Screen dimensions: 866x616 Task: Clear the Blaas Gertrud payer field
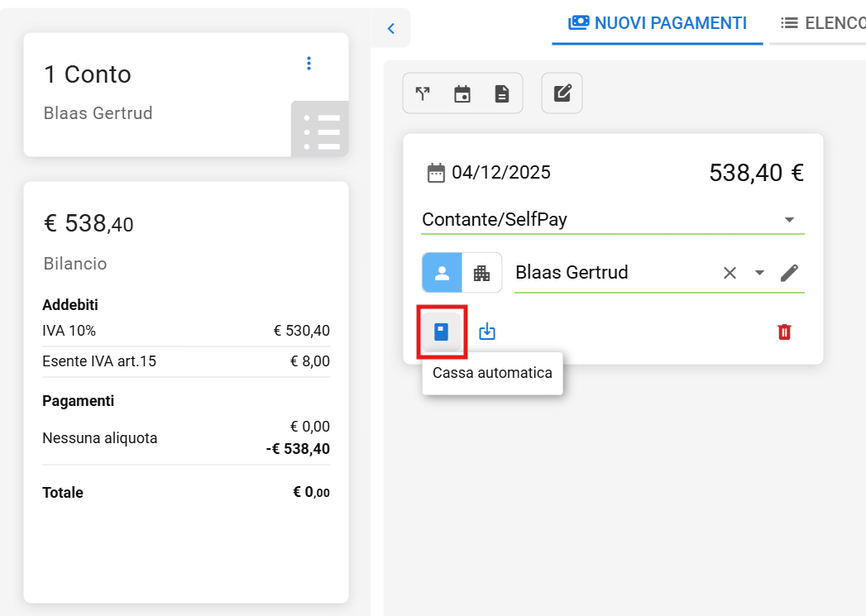point(730,273)
